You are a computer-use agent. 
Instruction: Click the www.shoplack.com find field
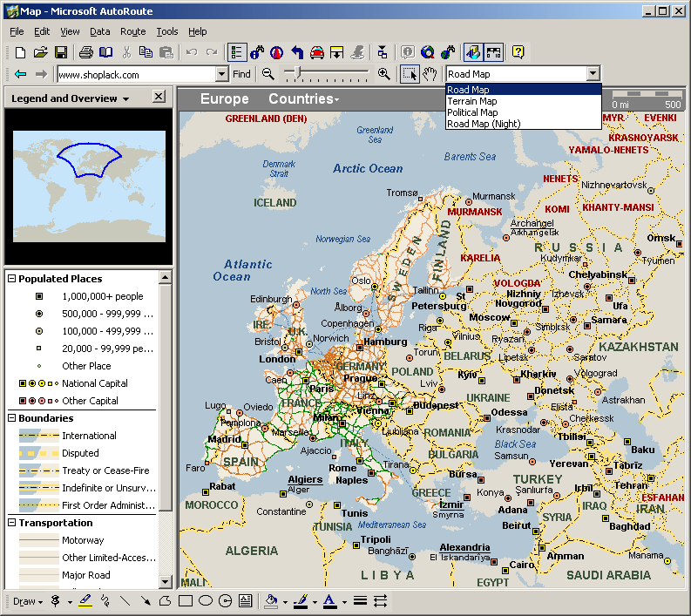coord(137,74)
